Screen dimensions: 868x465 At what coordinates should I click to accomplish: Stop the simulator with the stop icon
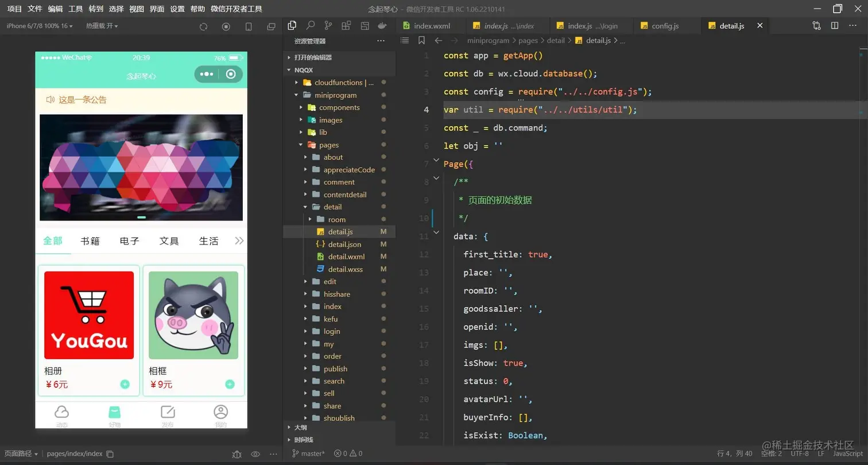click(226, 26)
